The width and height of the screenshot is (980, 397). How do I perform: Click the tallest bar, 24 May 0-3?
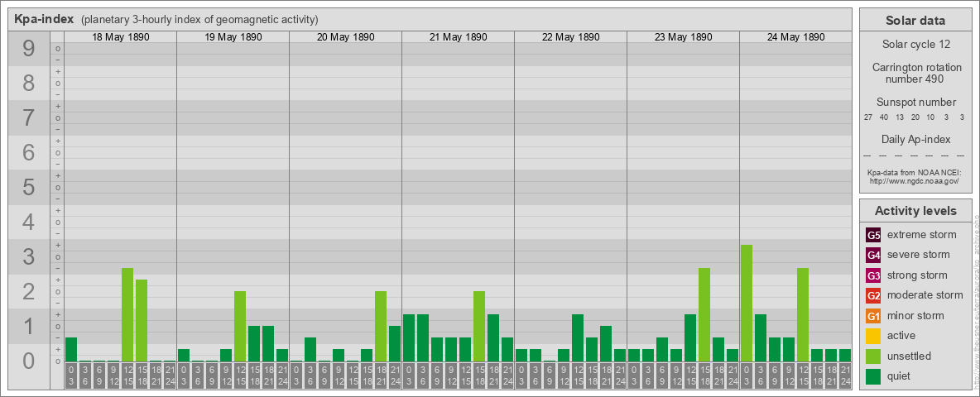(x=747, y=304)
